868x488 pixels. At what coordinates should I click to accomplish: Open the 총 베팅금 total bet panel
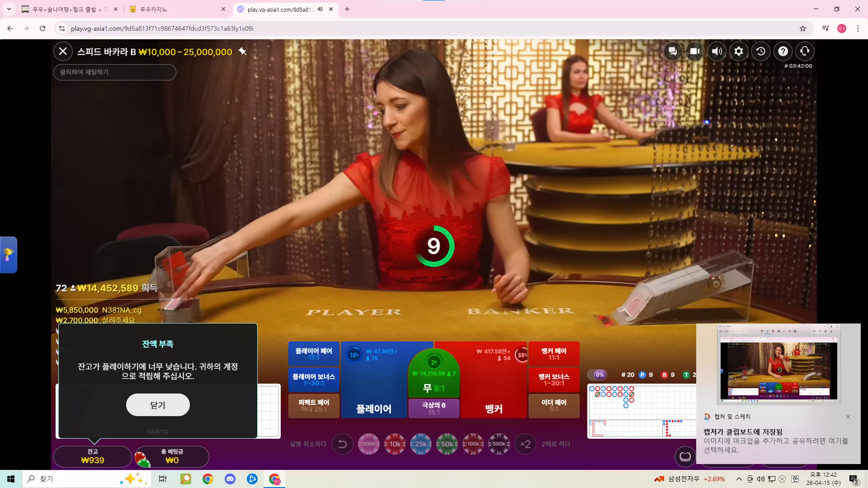(x=172, y=456)
